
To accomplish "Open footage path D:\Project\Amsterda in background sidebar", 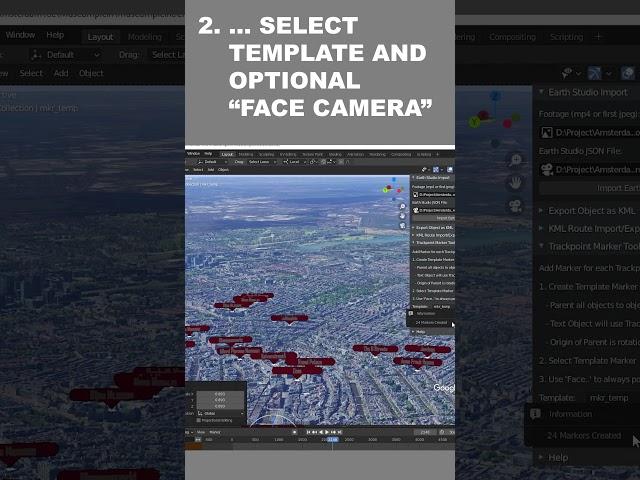I will click(x=597, y=133).
